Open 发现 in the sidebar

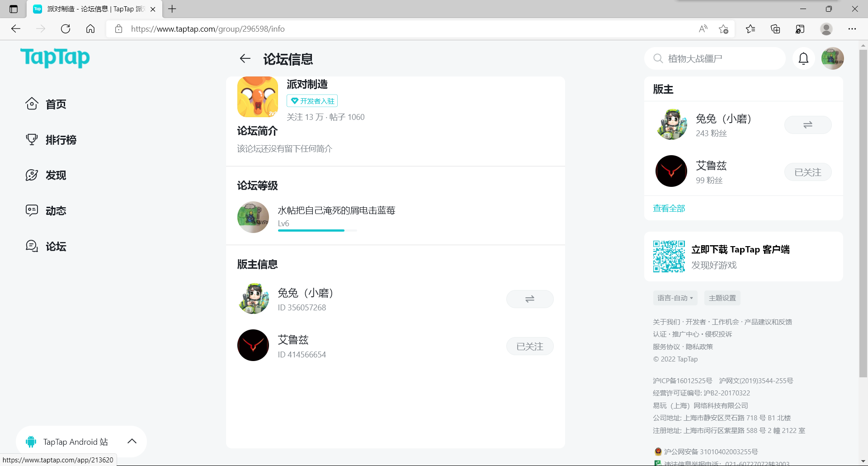click(46, 175)
